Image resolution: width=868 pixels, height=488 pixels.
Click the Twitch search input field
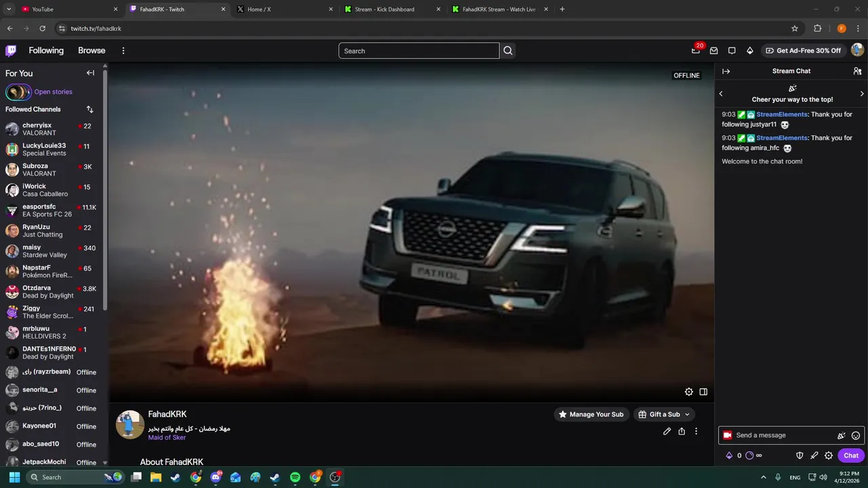point(419,51)
